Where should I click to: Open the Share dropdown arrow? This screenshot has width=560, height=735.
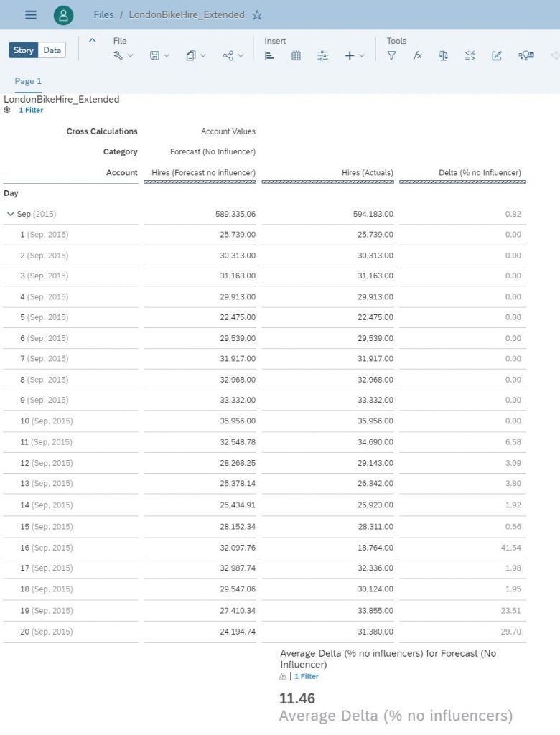pyautogui.click(x=241, y=56)
